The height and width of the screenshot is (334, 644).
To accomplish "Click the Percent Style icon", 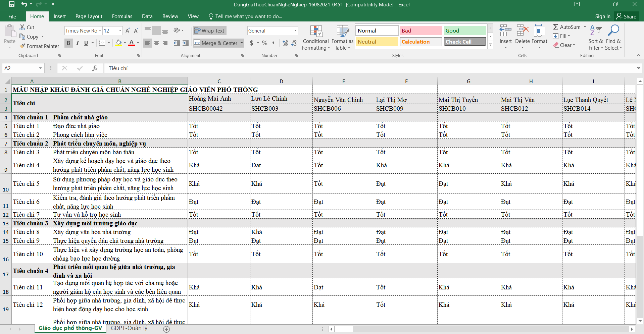I will click(x=265, y=43).
